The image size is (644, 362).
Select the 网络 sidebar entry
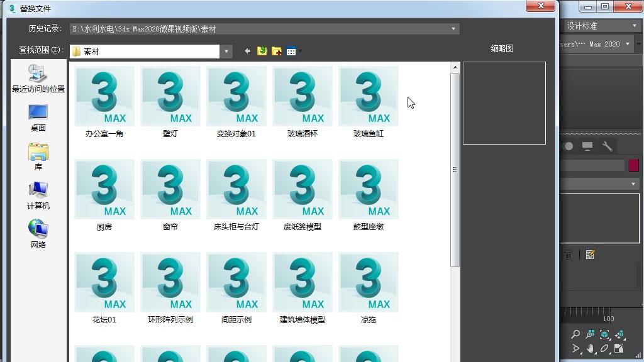tap(37, 234)
